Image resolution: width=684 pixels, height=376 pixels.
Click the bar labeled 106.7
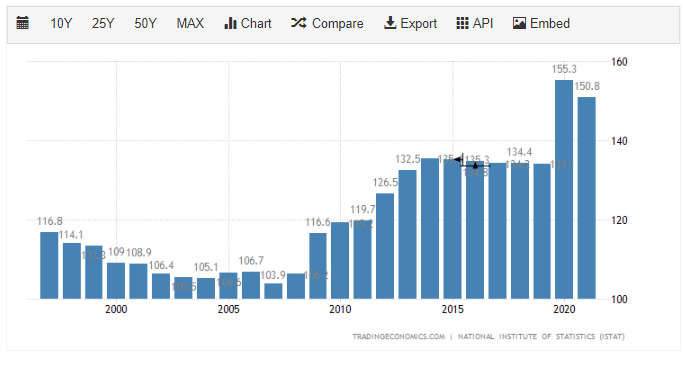[251, 285]
